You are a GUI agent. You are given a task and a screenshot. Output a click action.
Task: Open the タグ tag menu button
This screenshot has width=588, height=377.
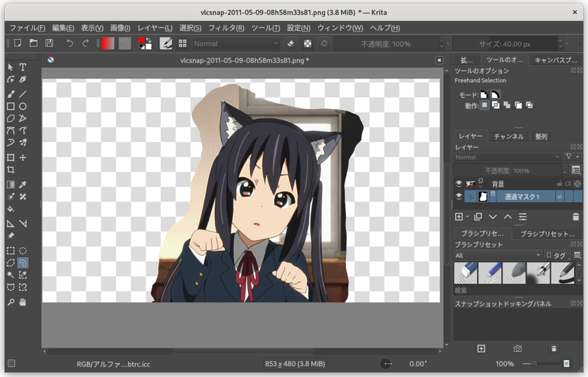[x=557, y=255]
